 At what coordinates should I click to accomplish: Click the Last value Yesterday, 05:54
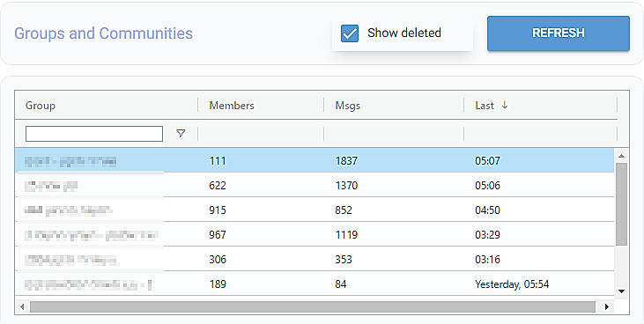point(512,283)
